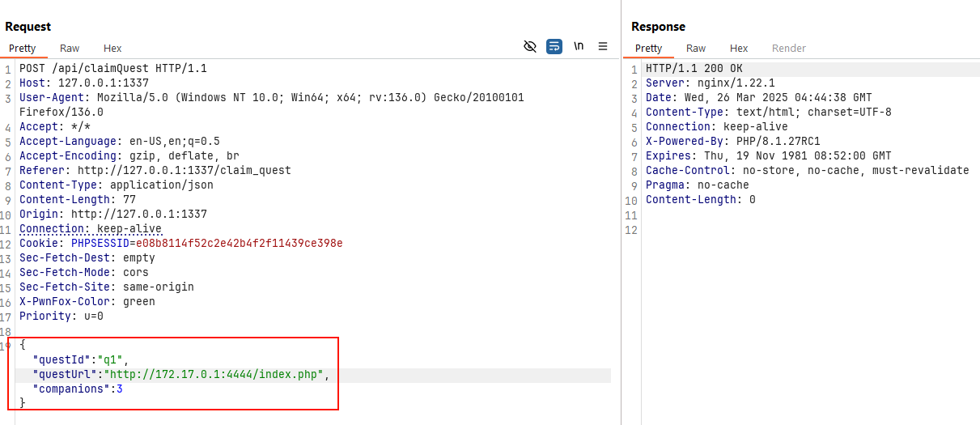980x425 pixels.
Task: Switch to Response Raw tab
Action: click(696, 49)
